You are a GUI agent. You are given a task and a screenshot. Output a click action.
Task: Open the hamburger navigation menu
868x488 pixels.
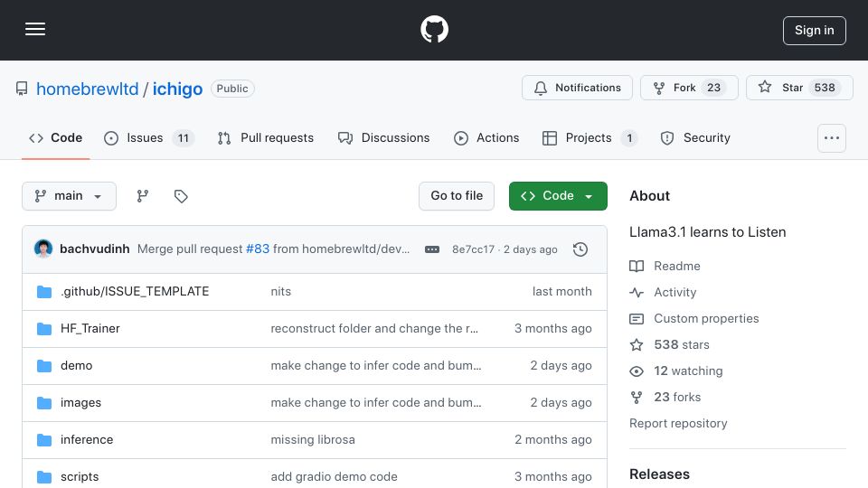point(35,29)
